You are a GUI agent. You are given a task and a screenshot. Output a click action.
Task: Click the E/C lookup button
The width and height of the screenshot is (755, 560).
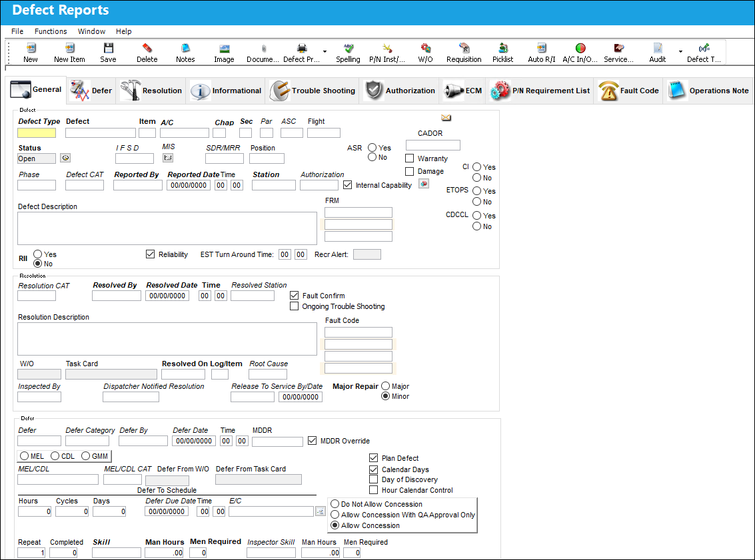[x=321, y=511]
